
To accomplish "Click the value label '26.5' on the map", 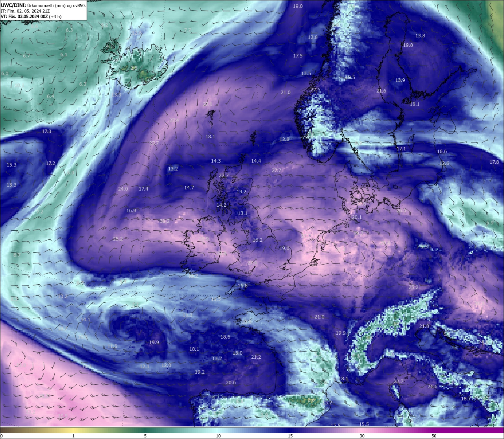I will (401, 211).
